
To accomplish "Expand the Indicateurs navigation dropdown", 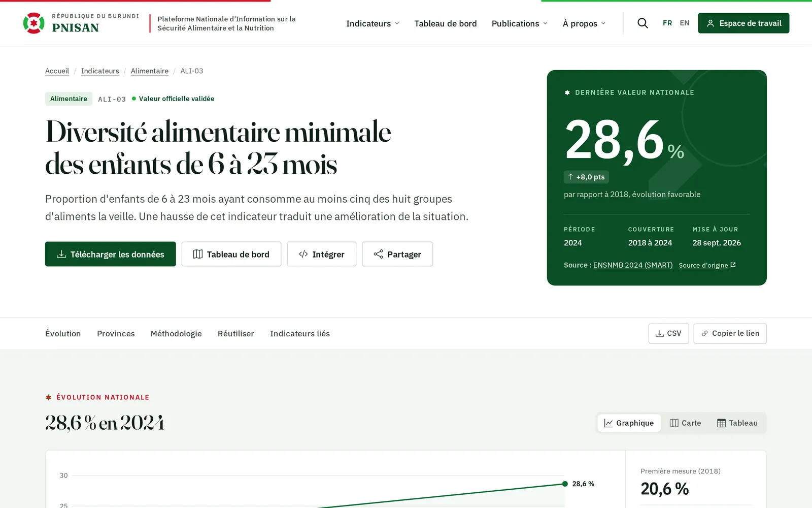I will (x=373, y=23).
